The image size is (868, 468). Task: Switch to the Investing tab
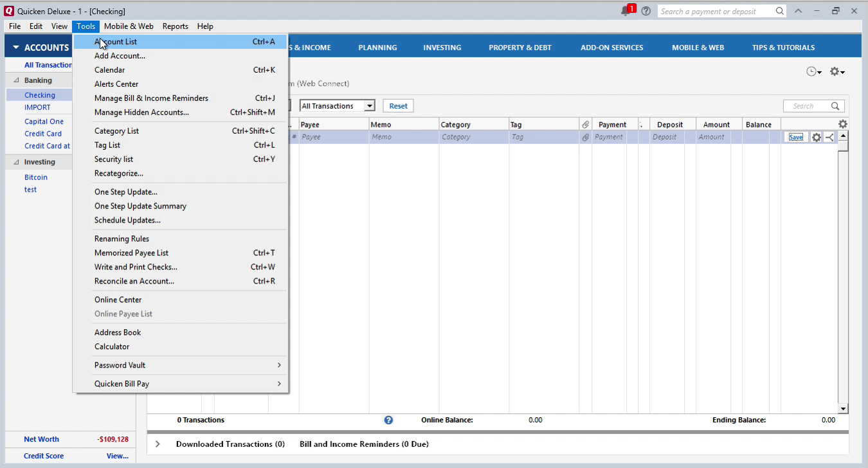click(442, 48)
